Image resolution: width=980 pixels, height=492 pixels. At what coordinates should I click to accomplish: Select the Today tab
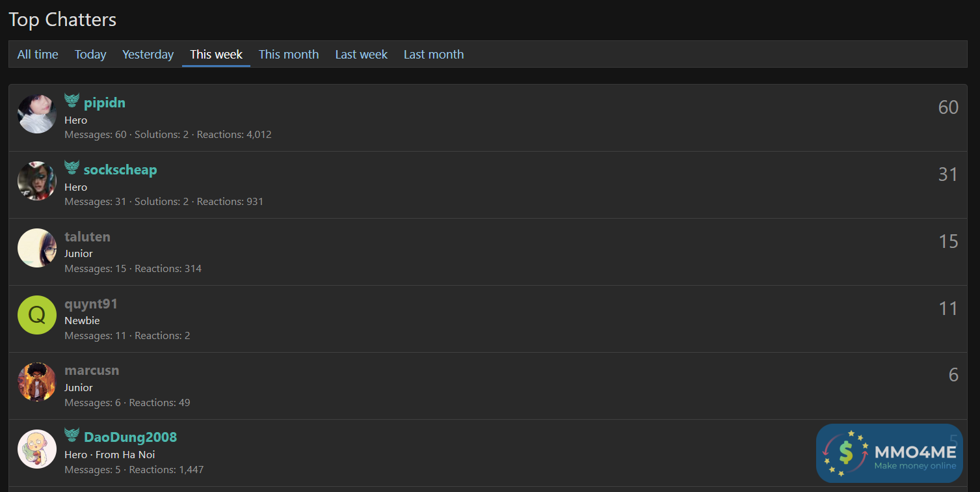tap(90, 55)
